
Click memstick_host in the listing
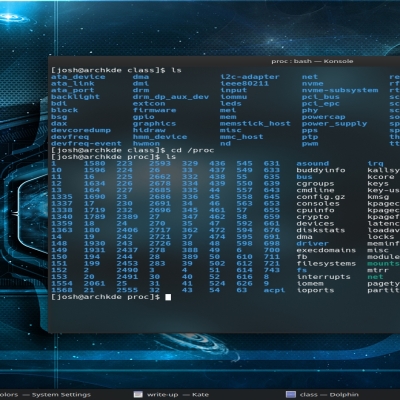coord(255,124)
